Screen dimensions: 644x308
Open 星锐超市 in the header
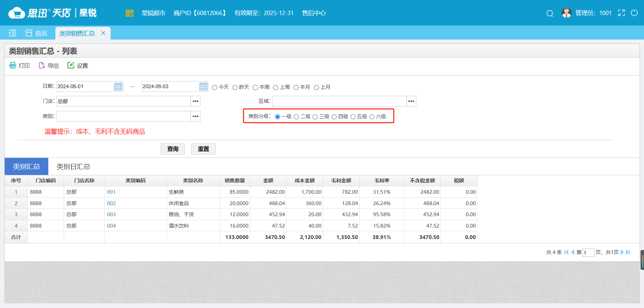(153, 13)
